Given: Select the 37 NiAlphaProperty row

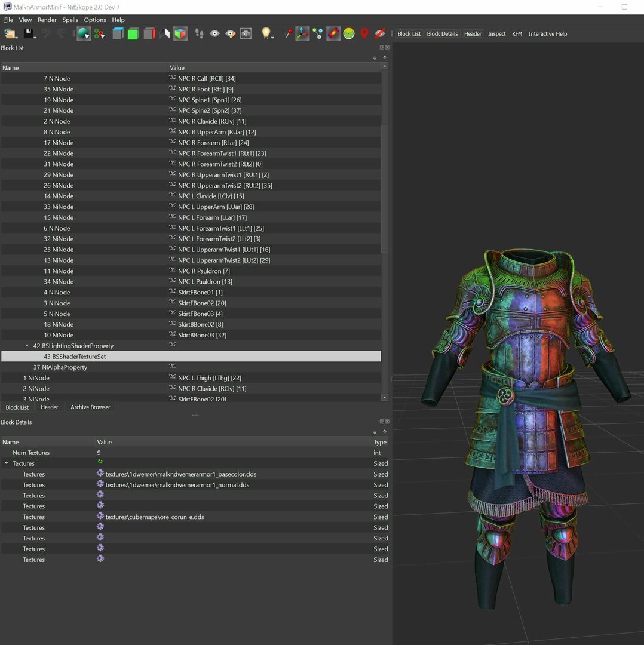Looking at the screenshot, I should 191,367.
